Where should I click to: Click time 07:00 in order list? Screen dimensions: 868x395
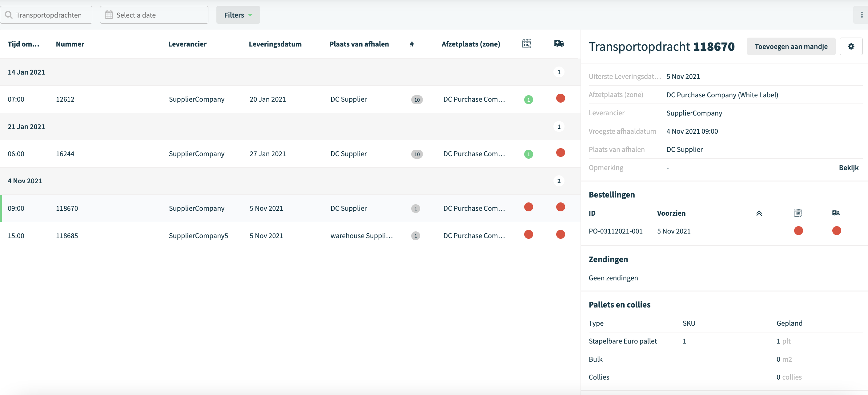pyautogui.click(x=16, y=99)
